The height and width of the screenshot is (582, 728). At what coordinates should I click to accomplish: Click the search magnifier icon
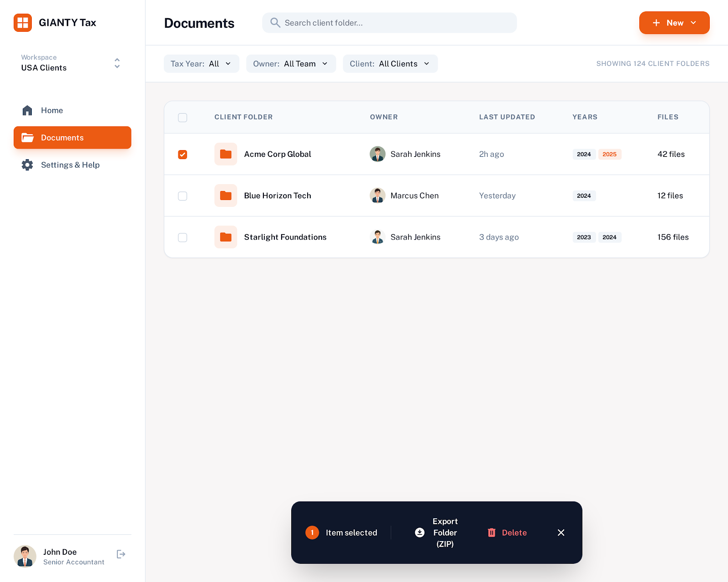(275, 23)
